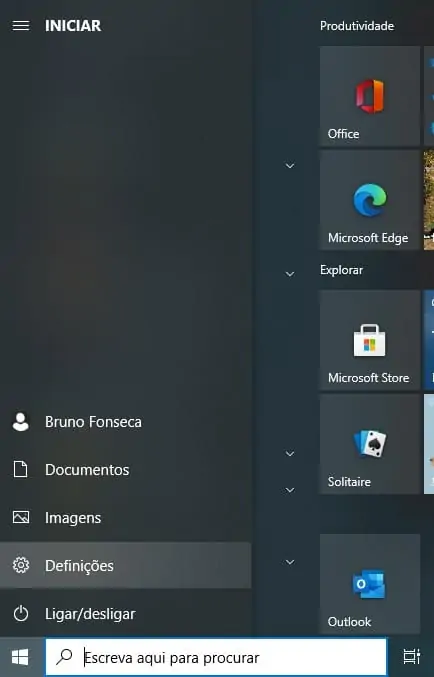Click the Definições gear icon
434x677 pixels.
21,565
